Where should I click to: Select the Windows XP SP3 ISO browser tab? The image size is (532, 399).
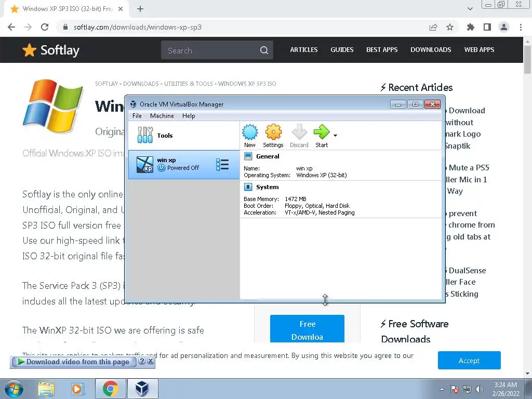[x=66, y=9]
